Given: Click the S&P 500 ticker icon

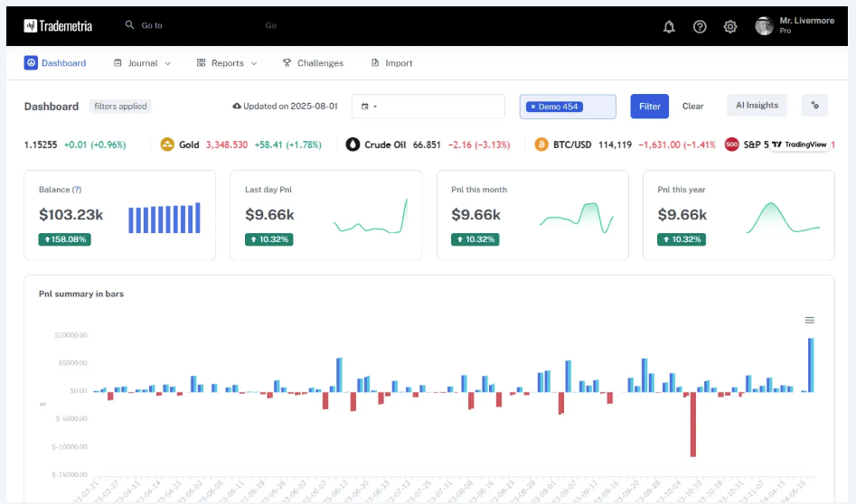Looking at the screenshot, I should pyautogui.click(x=731, y=145).
